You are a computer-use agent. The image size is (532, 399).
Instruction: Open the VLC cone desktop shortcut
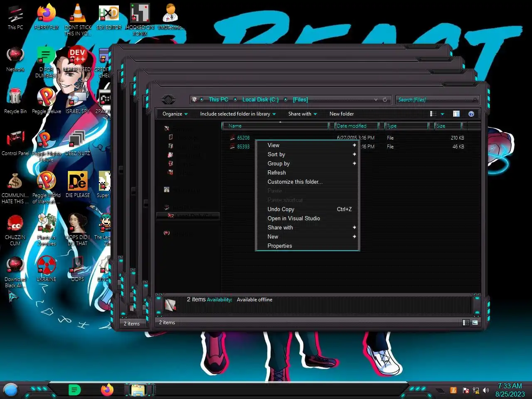pyautogui.click(x=78, y=19)
